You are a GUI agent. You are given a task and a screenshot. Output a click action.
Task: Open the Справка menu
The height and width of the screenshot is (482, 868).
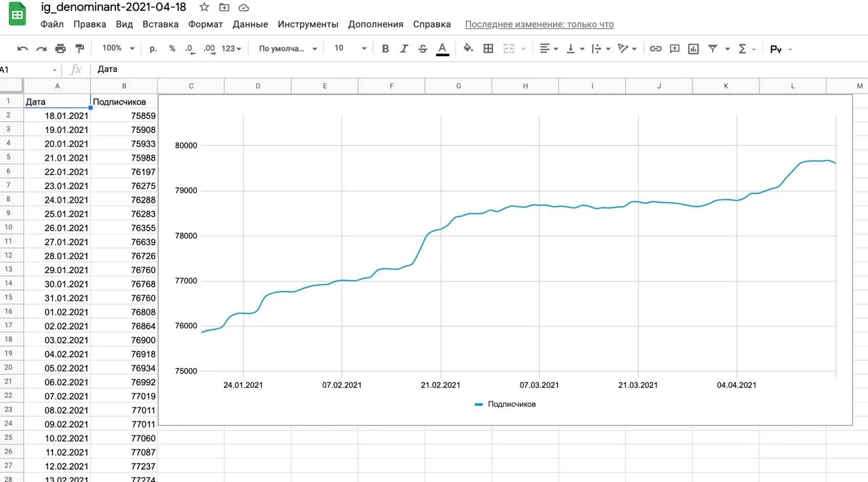pyautogui.click(x=432, y=24)
